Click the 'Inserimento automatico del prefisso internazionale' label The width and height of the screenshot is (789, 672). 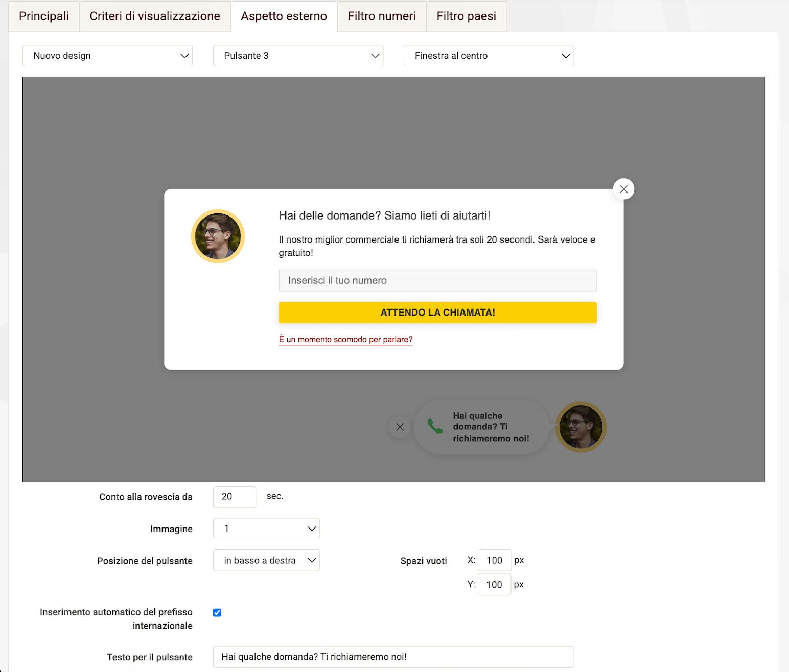point(116,619)
